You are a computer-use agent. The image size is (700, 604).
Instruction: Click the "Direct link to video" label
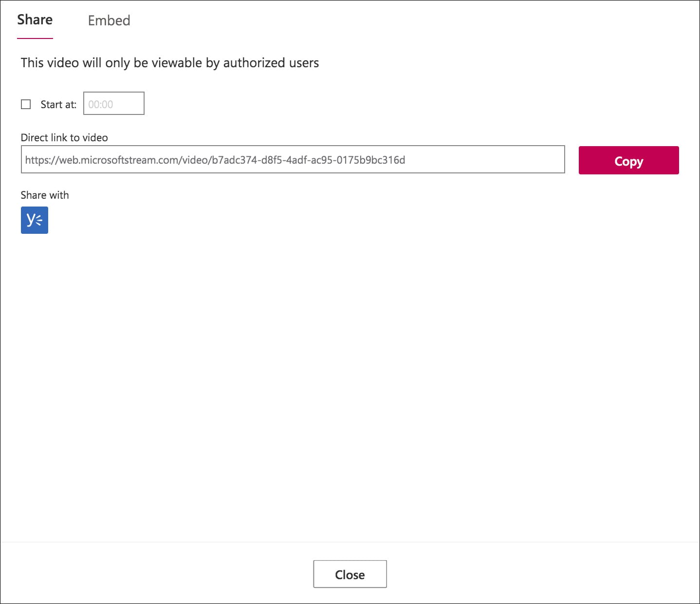coord(64,138)
